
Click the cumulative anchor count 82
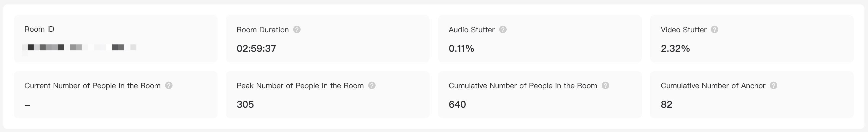click(666, 104)
